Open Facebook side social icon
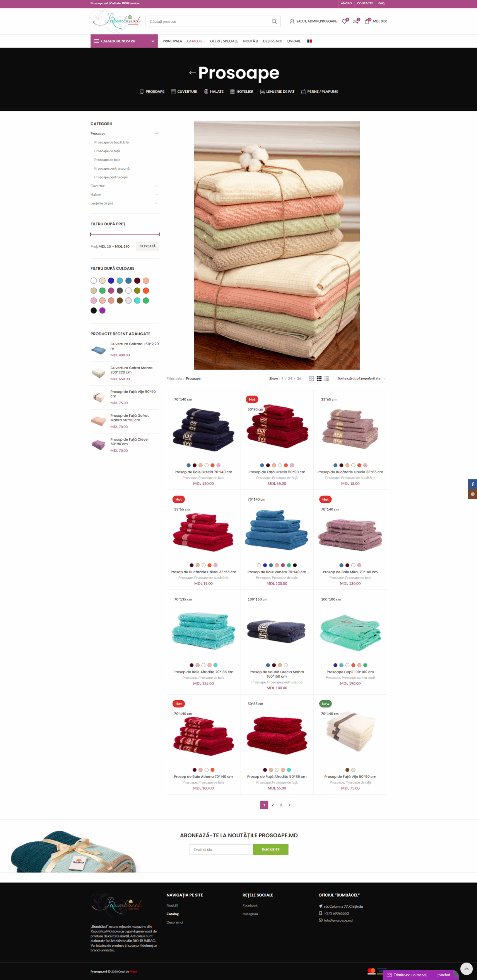Image resolution: width=477 pixels, height=980 pixels. tap(472, 484)
